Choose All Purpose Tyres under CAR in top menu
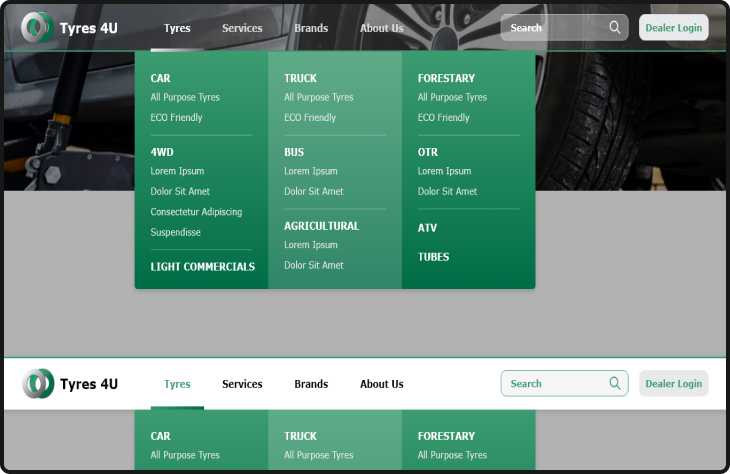This screenshot has height=474, width=730. (185, 97)
